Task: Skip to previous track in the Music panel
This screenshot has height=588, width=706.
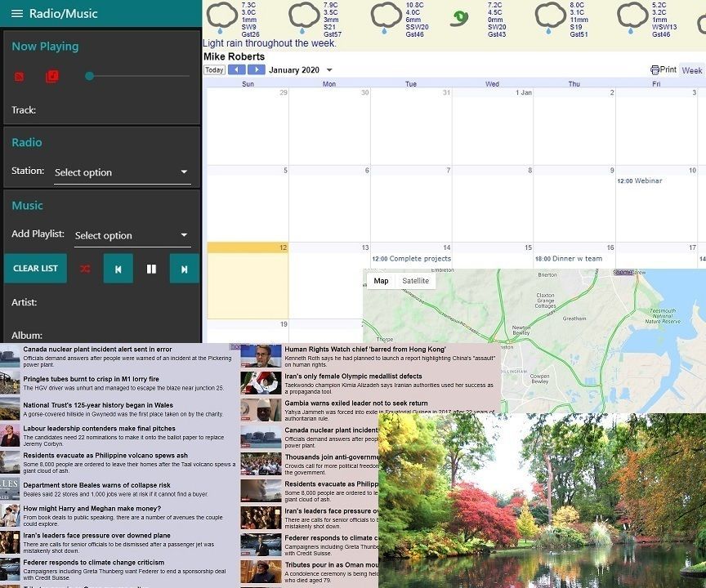Action: 118,268
